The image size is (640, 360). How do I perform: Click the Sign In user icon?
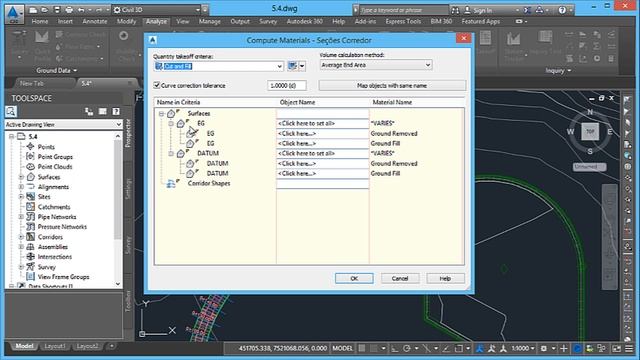467,10
